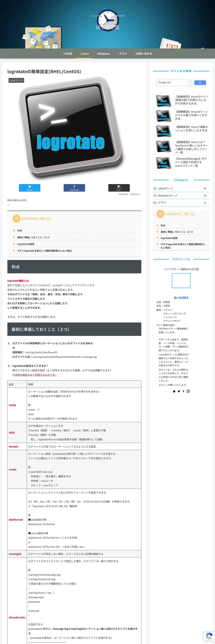Image resolution: width=215 pixels, height=644 pixels.
Task: Open the Windows navigation menu item
Action: pyautogui.click(x=103, y=53)
